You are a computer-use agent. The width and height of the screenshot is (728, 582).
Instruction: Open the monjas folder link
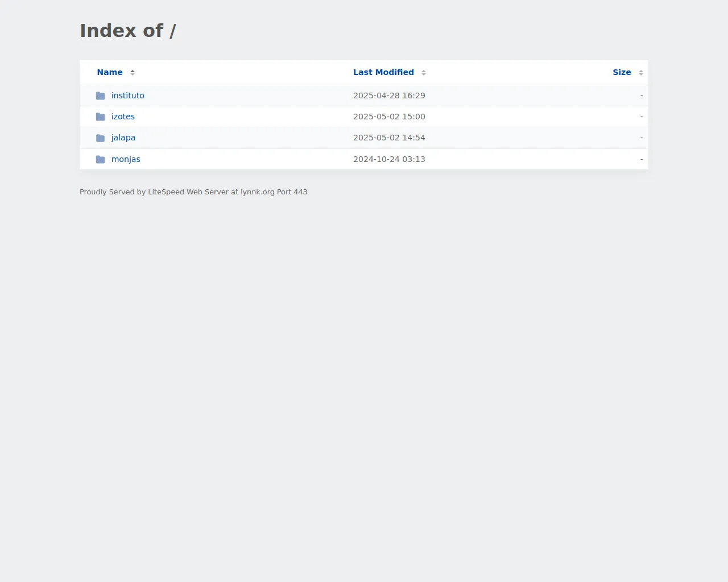pyautogui.click(x=126, y=159)
